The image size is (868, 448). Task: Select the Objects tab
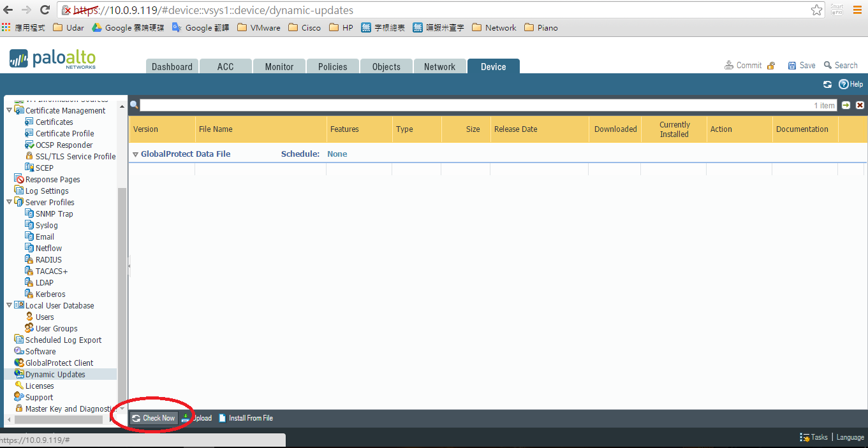(386, 66)
